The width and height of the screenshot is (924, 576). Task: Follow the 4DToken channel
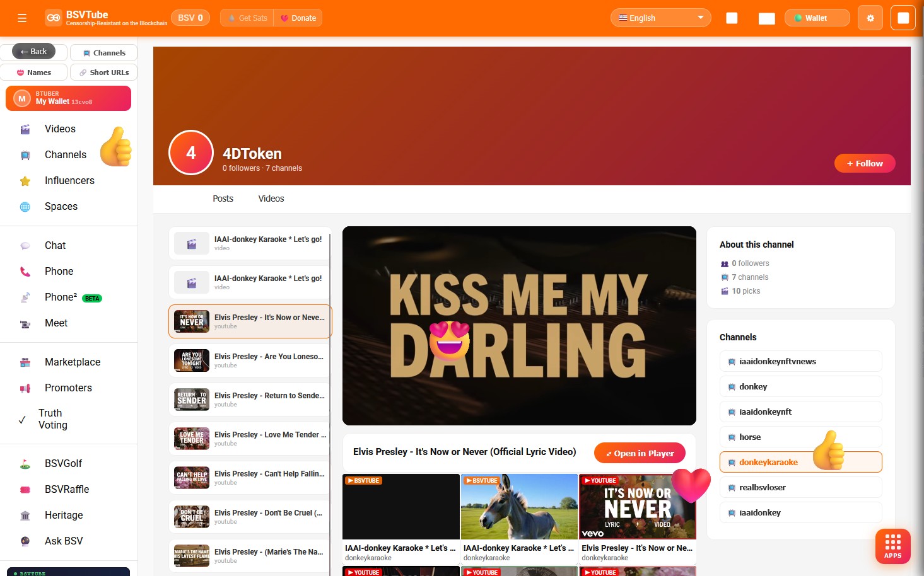coord(865,163)
